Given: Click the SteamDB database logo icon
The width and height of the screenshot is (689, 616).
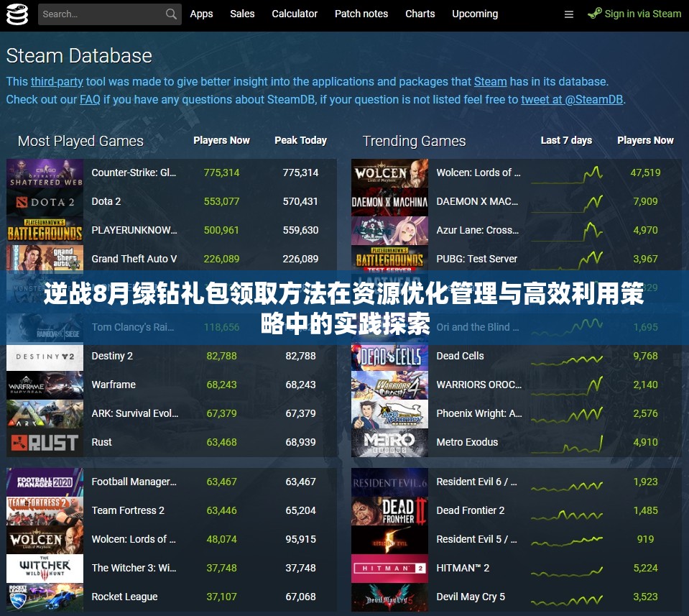Looking at the screenshot, I should pos(17,14).
